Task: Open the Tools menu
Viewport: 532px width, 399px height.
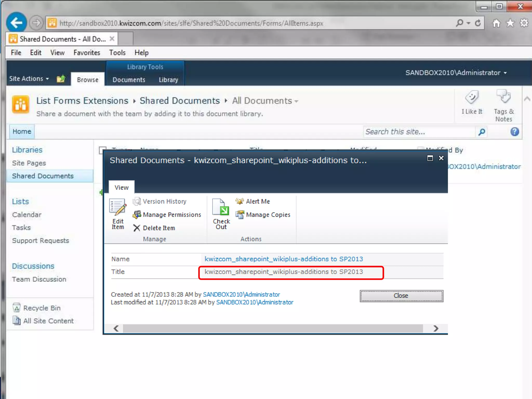Action: [x=117, y=53]
